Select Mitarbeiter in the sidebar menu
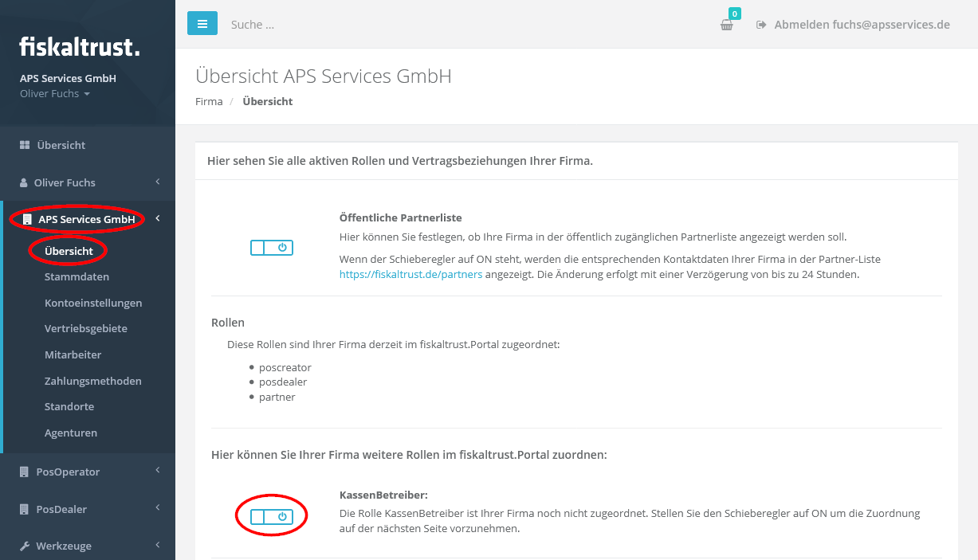The height and width of the screenshot is (560, 978). [x=73, y=354]
